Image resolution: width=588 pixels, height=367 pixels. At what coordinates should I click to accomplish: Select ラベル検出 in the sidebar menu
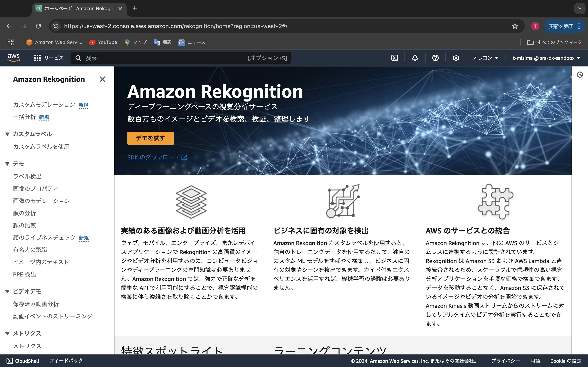point(27,176)
